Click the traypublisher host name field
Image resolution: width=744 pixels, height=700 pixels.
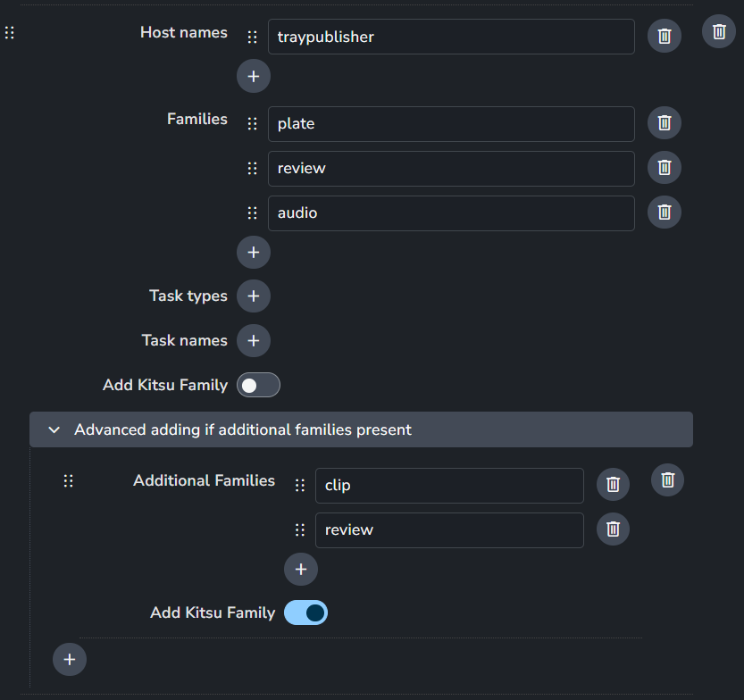[451, 37]
